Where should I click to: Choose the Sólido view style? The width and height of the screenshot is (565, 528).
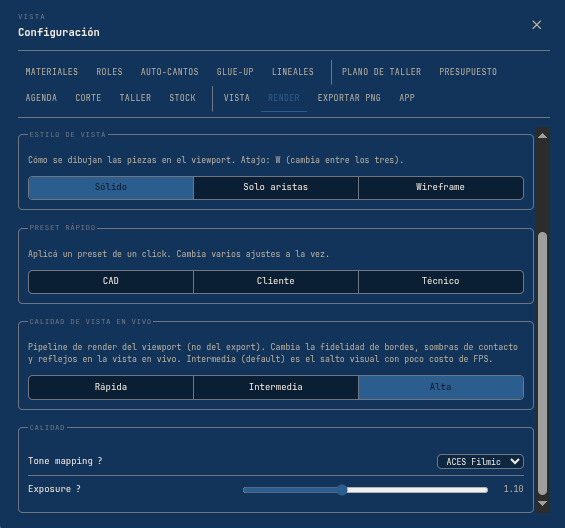point(111,187)
